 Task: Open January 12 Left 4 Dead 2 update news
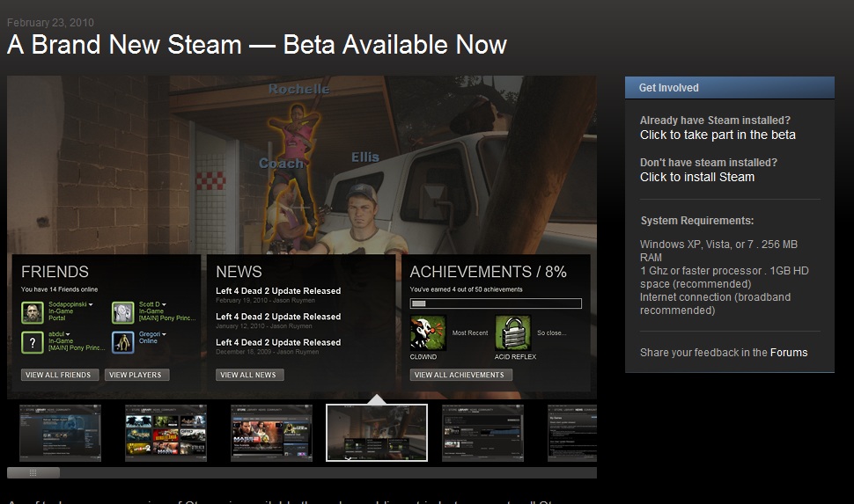(277, 317)
